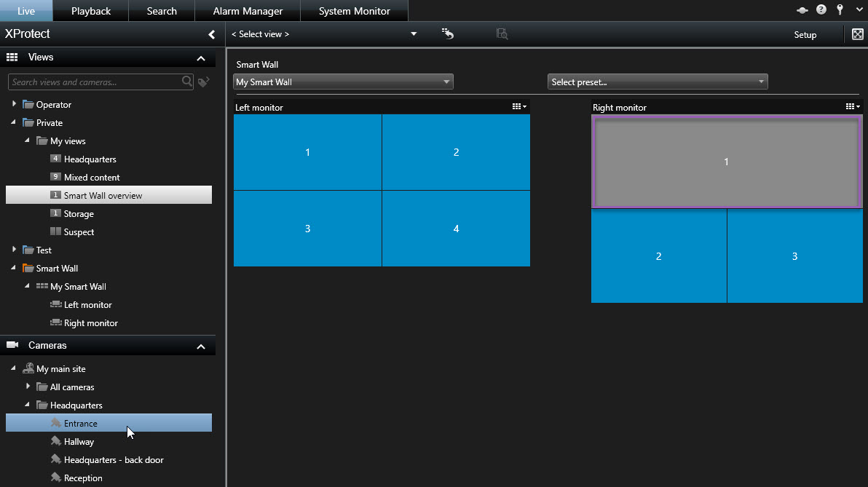Click the Setup button

(805, 35)
